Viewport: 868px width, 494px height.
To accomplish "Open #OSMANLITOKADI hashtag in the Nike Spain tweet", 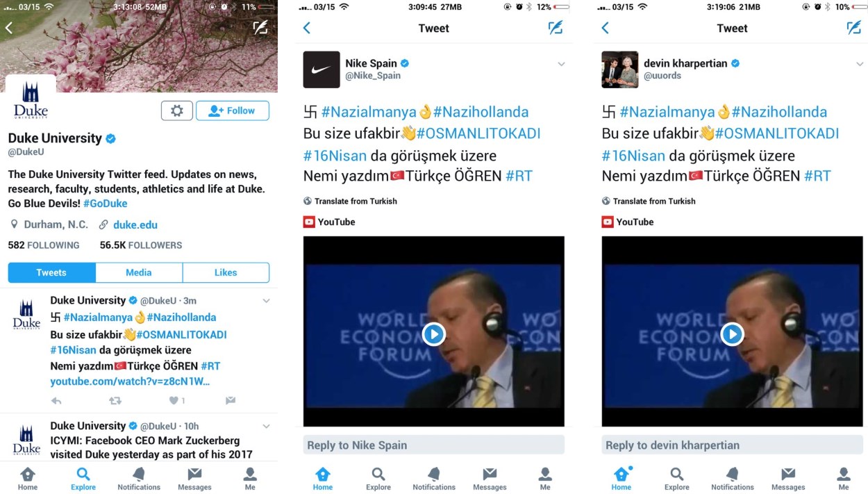I will coord(478,133).
